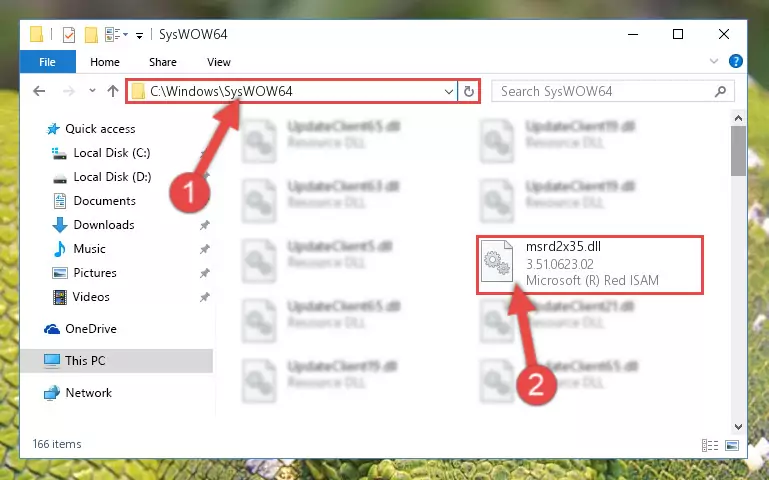The height and width of the screenshot is (480, 769).
Task: Go up one folder level arrow
Action: pos(113,91)
